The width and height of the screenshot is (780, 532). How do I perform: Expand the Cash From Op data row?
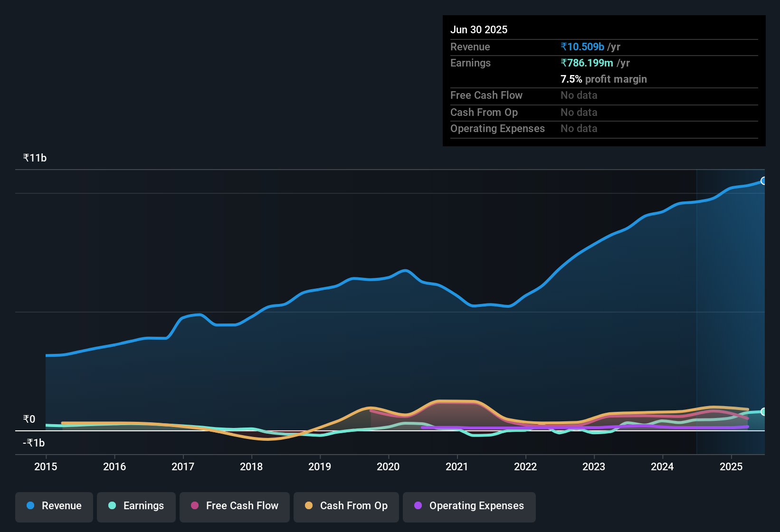[x=484, y=113]
